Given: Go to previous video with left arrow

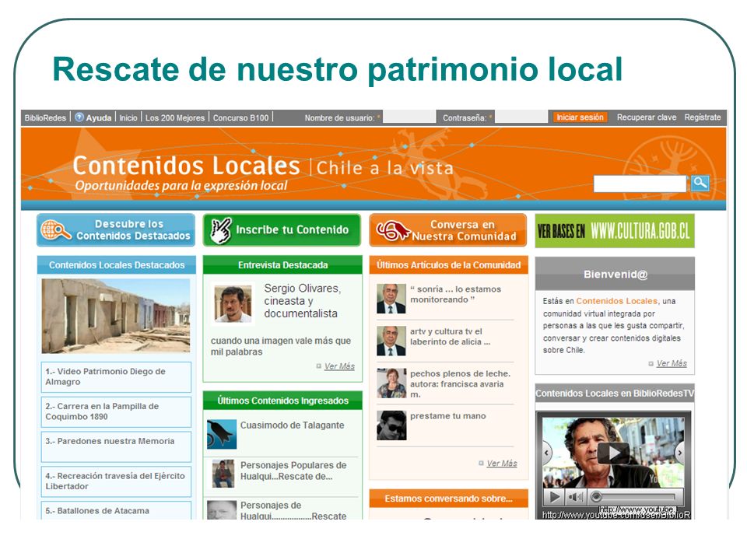Looking at the screenshot, I should point(547,453).
